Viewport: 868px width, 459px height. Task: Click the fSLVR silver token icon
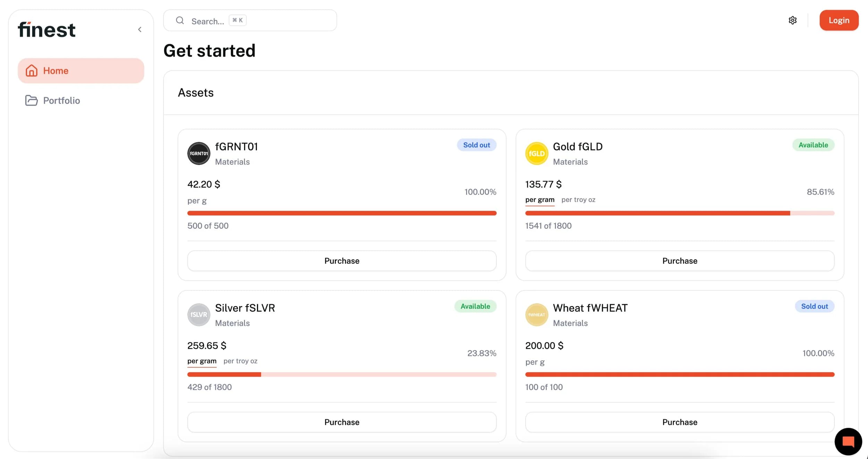click(199, 315)
